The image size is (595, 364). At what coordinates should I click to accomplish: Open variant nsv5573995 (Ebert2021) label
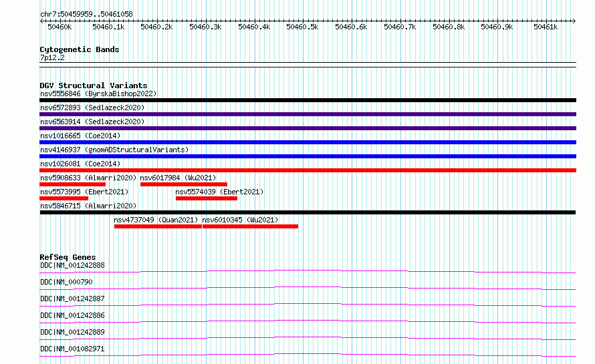(x=85, y=192)
